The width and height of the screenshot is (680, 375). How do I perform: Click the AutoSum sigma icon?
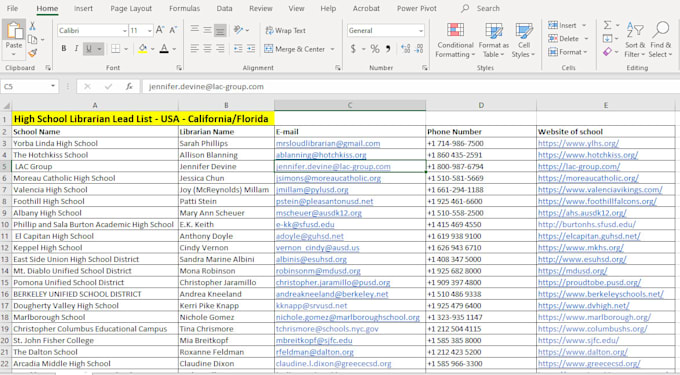pos(608,26)
